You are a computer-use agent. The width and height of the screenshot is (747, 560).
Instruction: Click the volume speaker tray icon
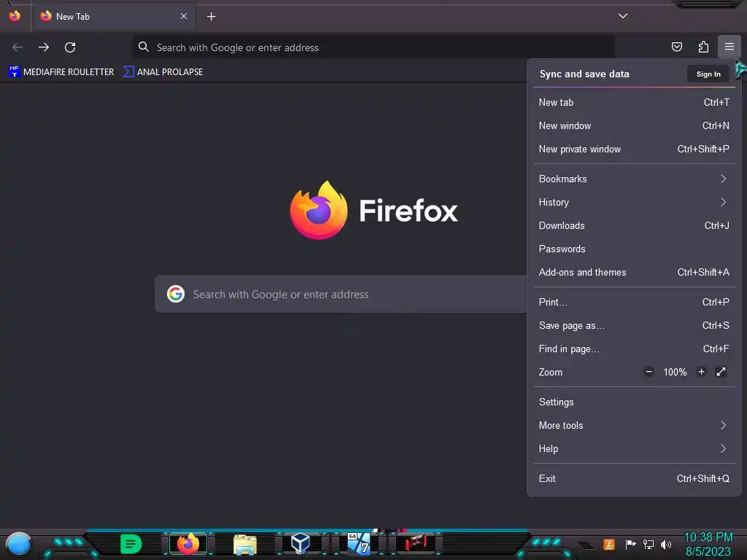coord(665,544)
